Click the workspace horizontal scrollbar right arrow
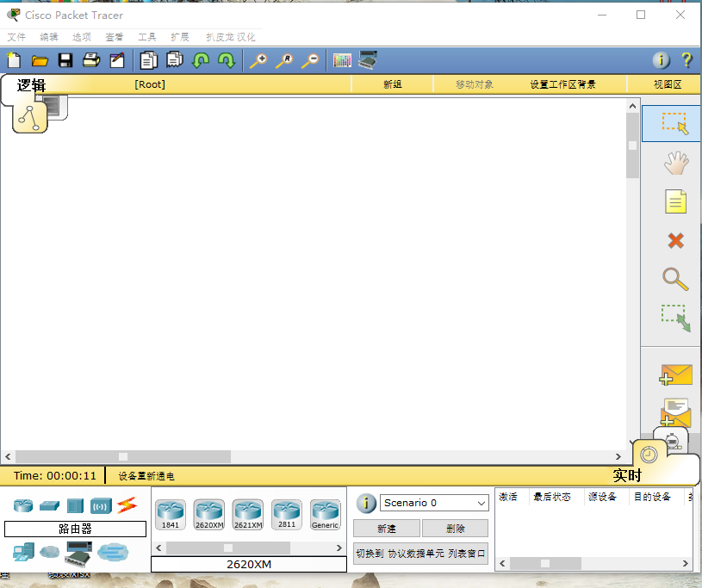 [x=618, y=457]
